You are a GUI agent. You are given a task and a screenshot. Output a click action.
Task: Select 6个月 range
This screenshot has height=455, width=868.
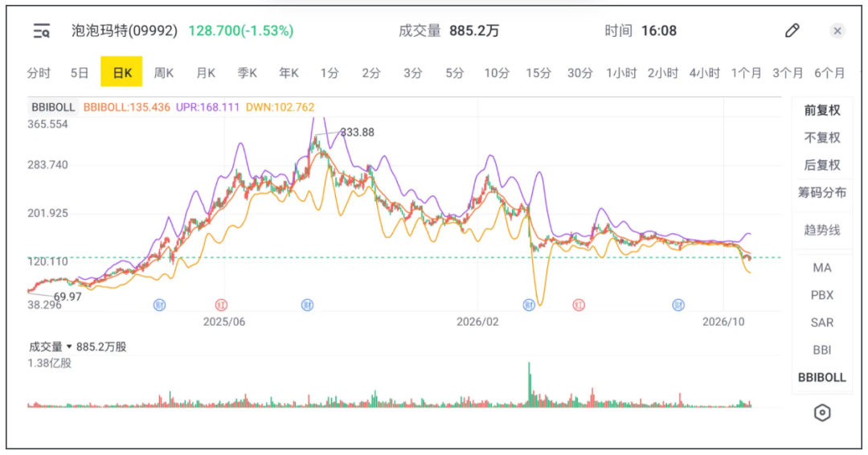point(829,72)
